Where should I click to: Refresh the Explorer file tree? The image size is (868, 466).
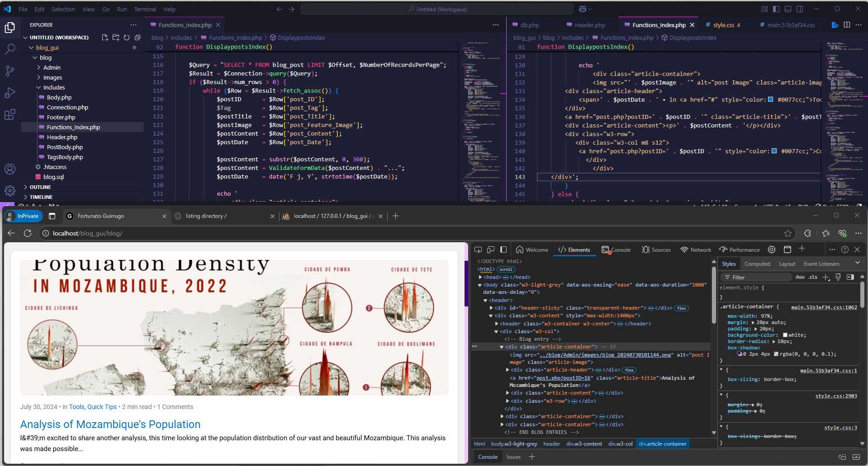pos(127,38)
